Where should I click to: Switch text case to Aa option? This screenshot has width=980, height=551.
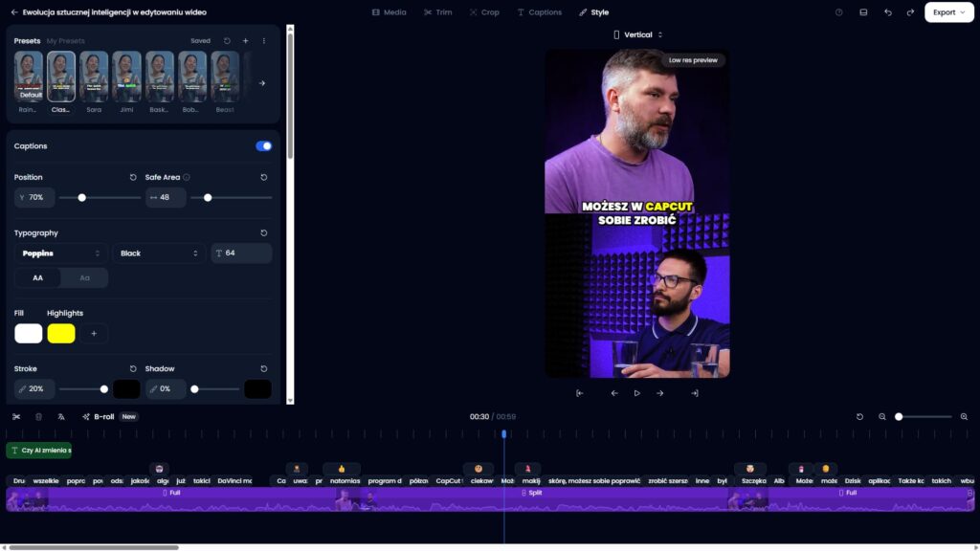point(84,278)
